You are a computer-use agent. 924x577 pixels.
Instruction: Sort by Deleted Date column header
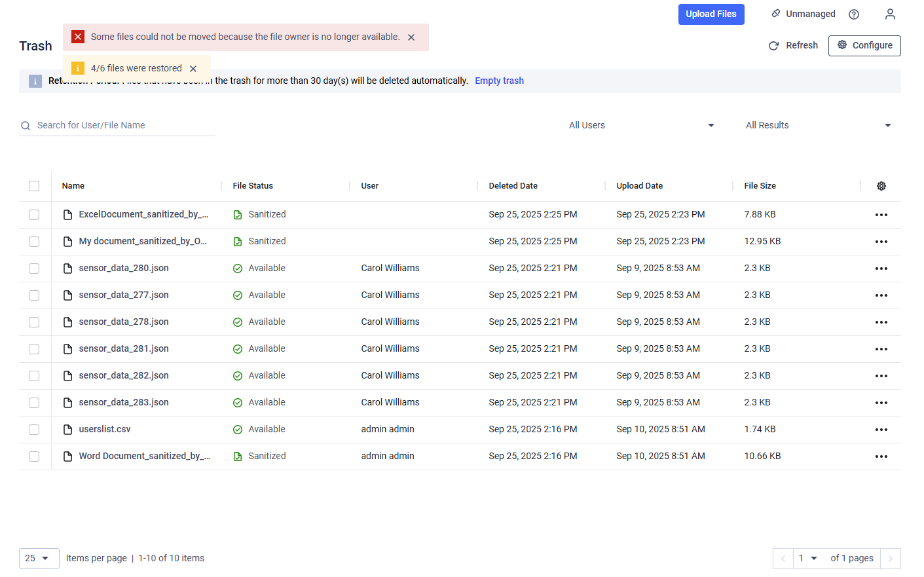513,186
